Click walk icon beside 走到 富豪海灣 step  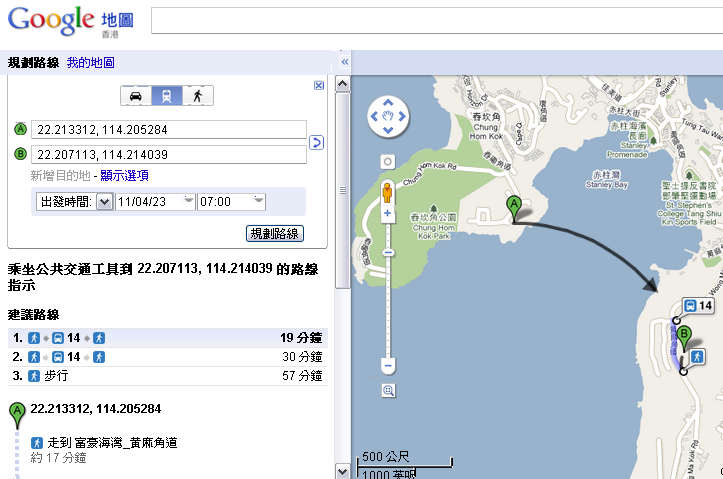click(x=37, y=443)
